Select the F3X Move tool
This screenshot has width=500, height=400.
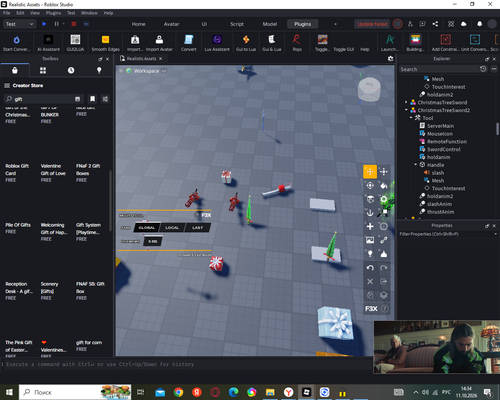pos(370,172)
